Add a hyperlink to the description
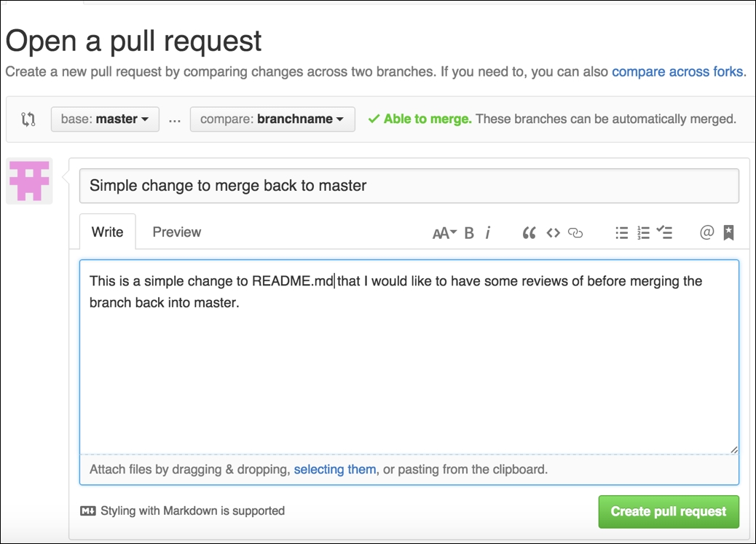 coord(576,233)
